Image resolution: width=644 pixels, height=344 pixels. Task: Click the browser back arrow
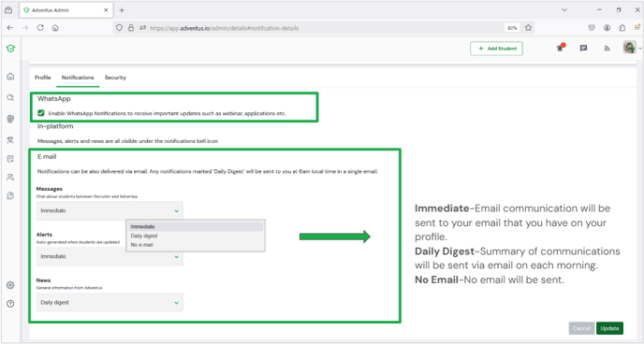point(10,28)
